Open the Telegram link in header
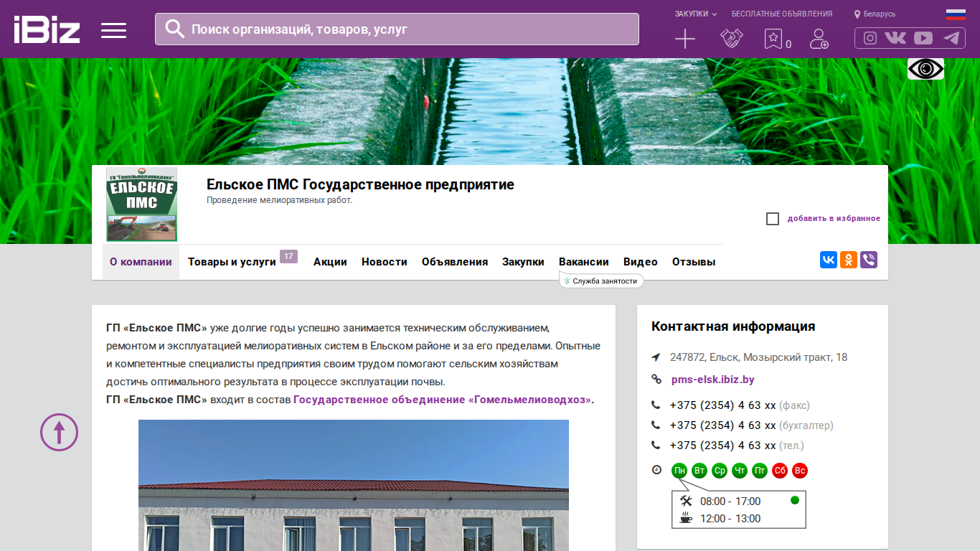 [x=951, y=38]
